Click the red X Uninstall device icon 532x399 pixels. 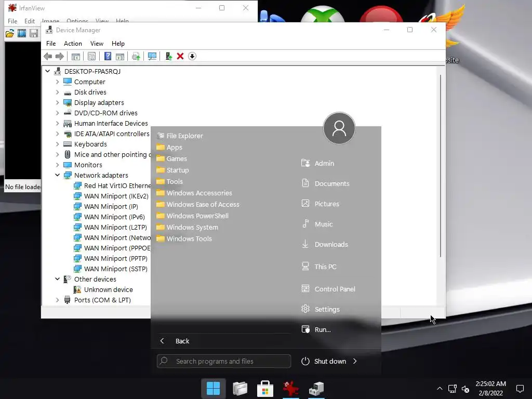pos(180,56)
